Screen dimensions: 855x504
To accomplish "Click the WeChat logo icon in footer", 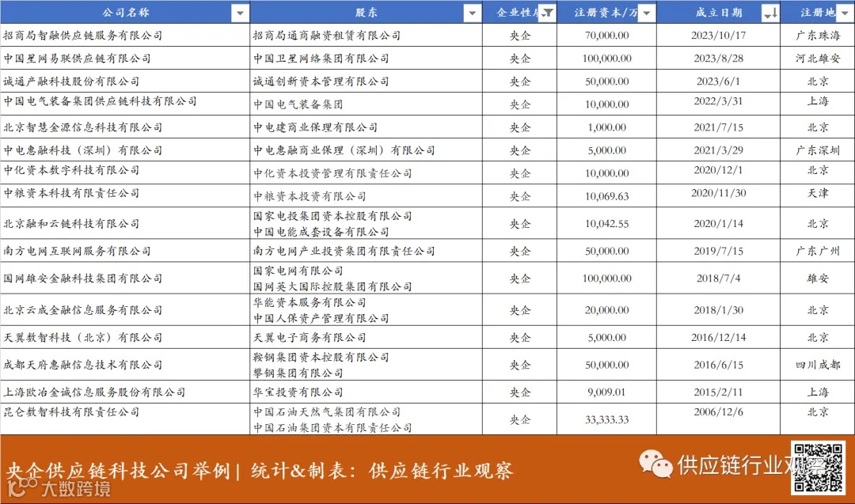I will click(x=655, y=464).
